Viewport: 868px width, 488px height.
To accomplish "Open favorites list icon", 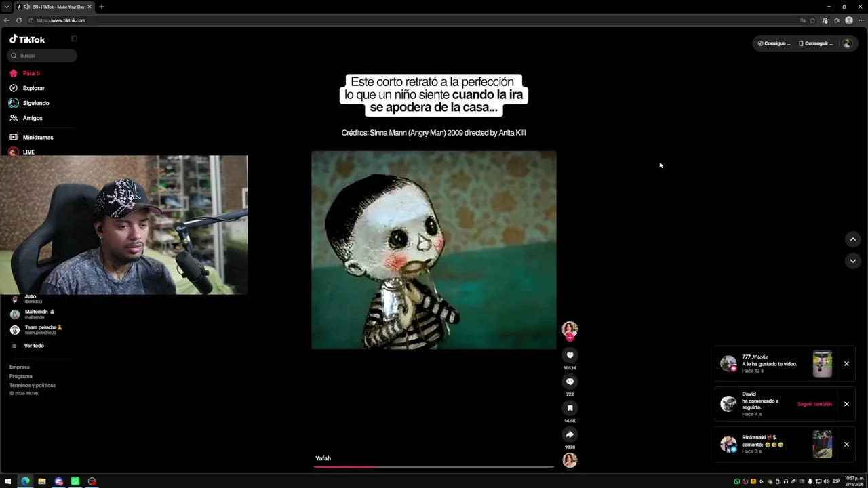I will point(837,20).
